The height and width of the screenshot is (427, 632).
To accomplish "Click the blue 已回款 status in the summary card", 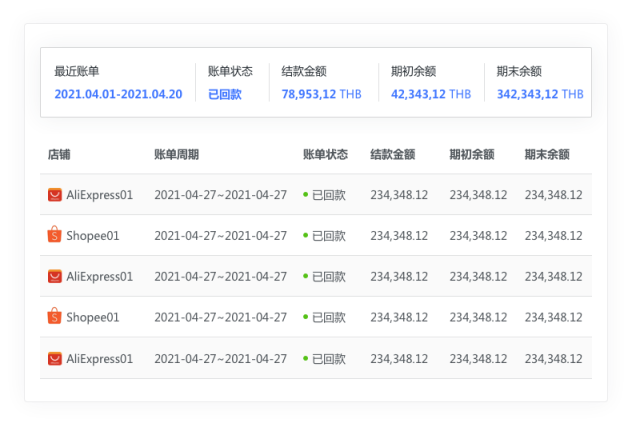I will click(224, 95).
